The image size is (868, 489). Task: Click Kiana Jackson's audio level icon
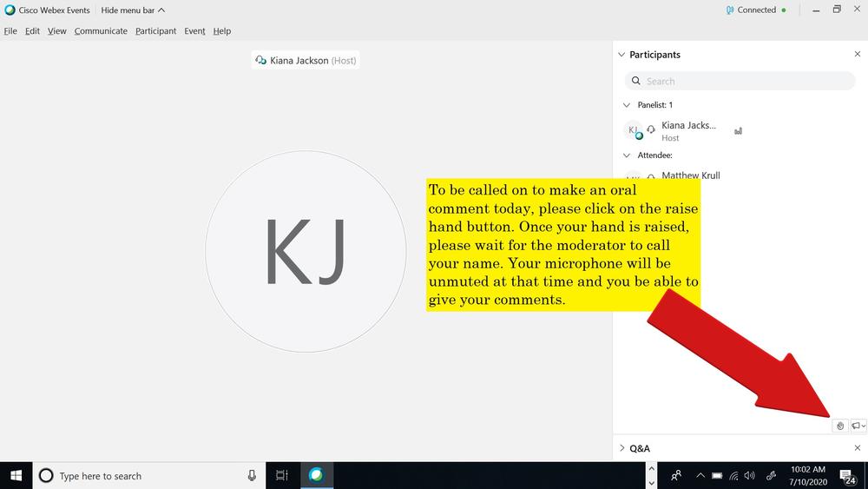(x=738, y=131)
